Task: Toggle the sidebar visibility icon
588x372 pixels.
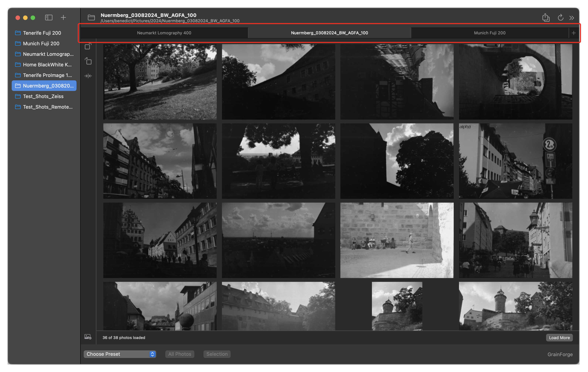Action: pyautogui.click(x=49, y=18)
